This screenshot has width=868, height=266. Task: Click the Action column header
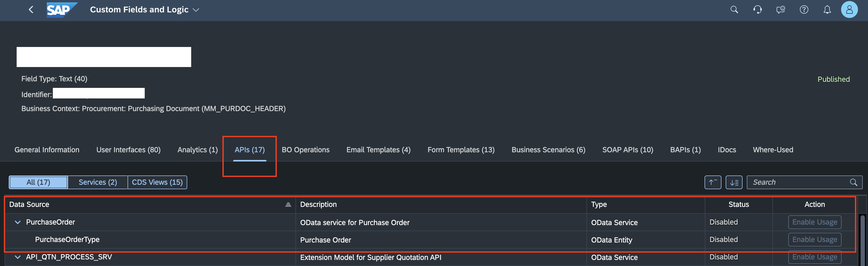814,205
